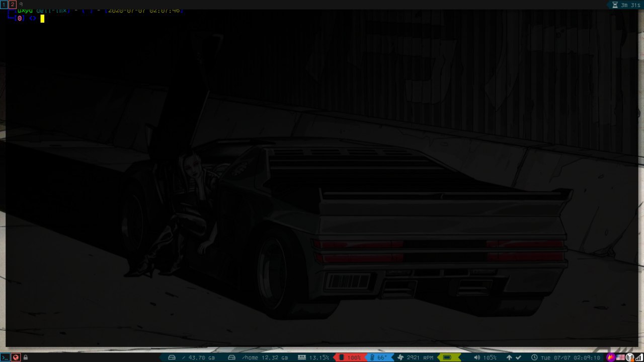Click the US flag keyboard layout icon
Screen dimensions: 644x362
click(x=620, y=357)
